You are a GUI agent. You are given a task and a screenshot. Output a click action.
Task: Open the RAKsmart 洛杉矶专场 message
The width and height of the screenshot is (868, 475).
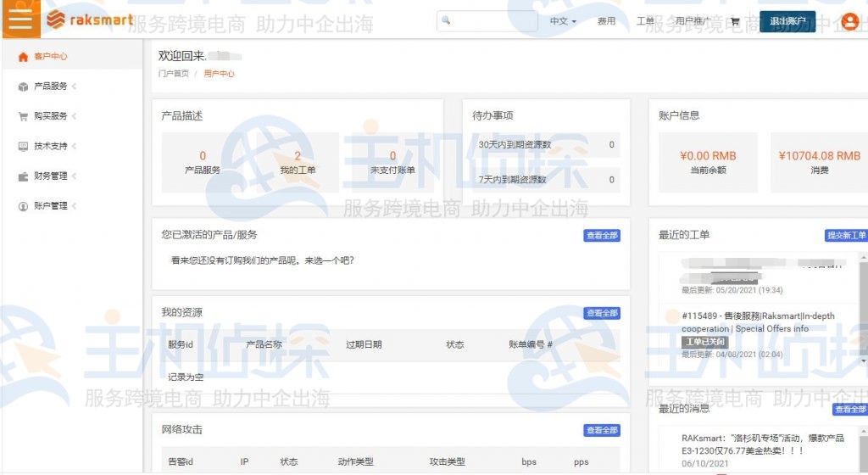763,444
